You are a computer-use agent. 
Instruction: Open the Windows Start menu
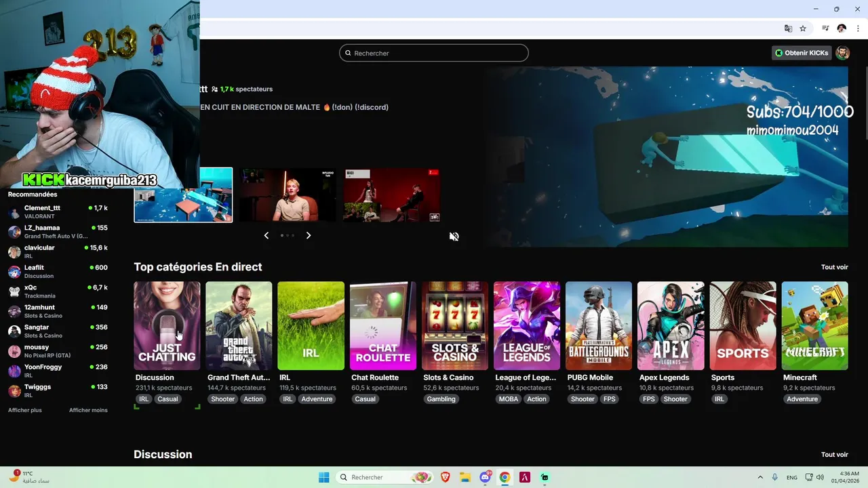[x=324, y=477]
